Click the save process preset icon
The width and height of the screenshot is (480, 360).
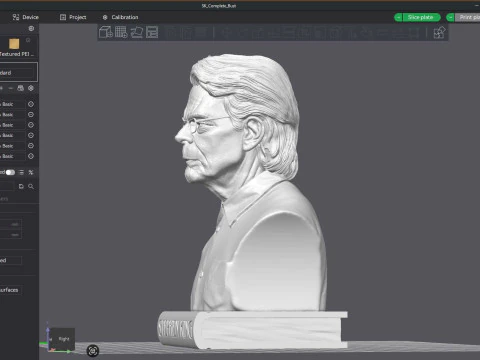coord(21,186)
